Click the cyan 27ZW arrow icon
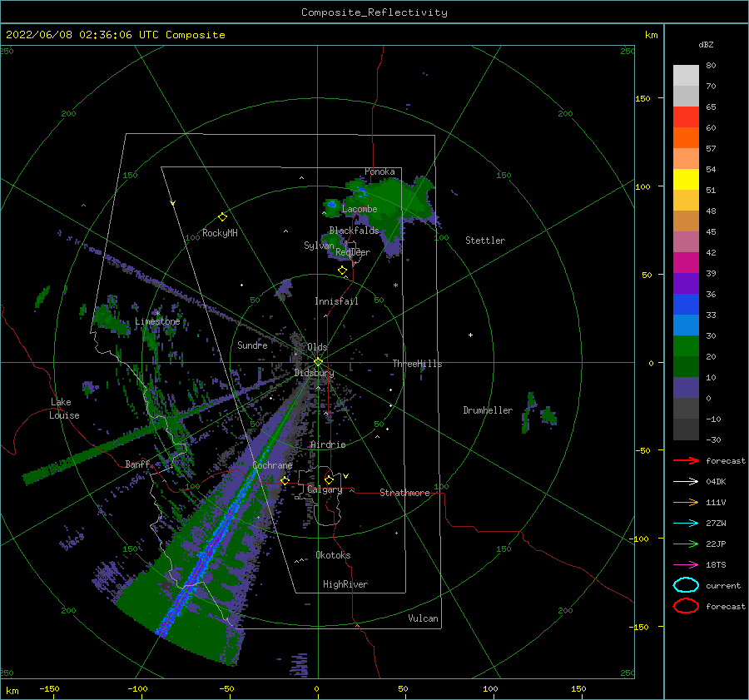 click(686, 524)
